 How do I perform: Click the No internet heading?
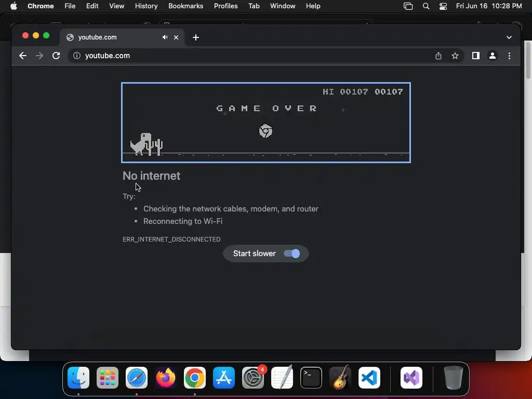[151, 176]
